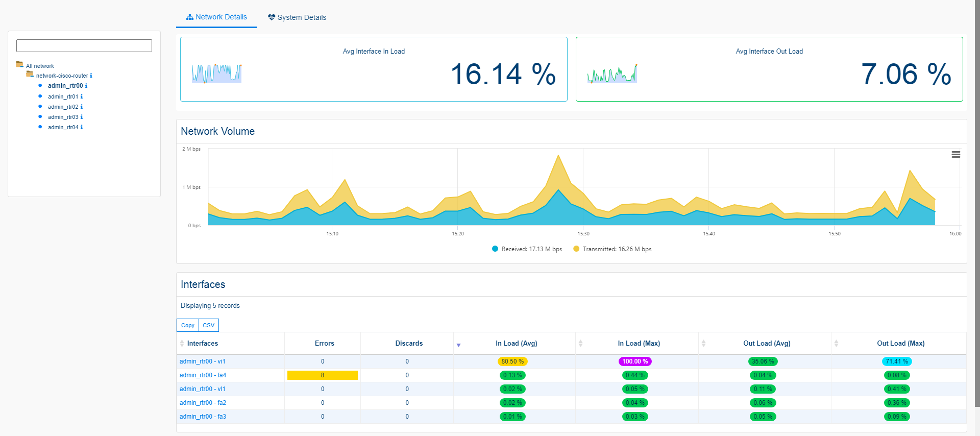Open the admin_rtr00 - fa4 interface link

[203, 375]
